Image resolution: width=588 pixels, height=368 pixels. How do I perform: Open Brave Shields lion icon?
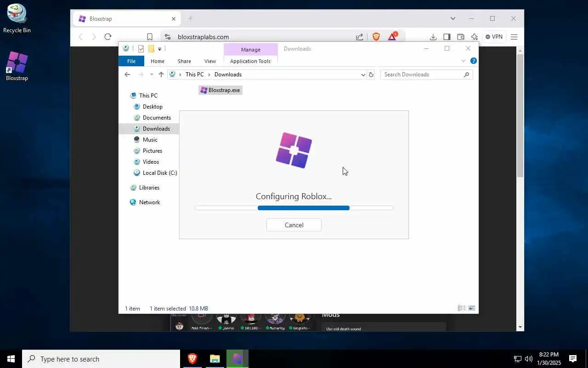pos(376,37)
